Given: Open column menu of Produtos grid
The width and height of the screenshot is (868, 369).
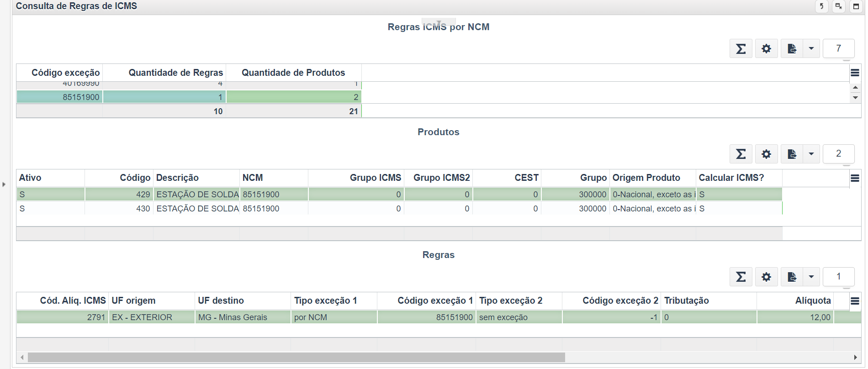Looking at the screenshot, I should 855,178.
